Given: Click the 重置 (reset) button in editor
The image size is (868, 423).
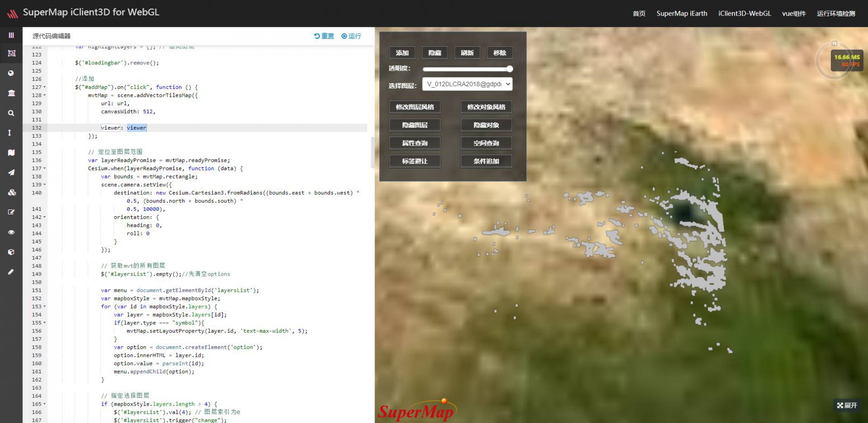Looking at the screenshot, I should point(324,36).
